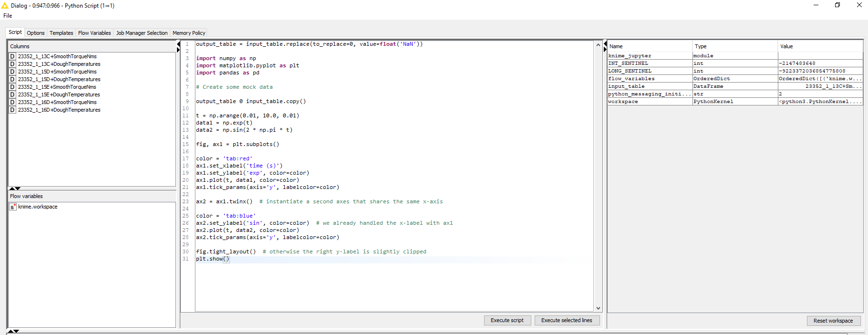Click the DataFrame type cell

735,86
